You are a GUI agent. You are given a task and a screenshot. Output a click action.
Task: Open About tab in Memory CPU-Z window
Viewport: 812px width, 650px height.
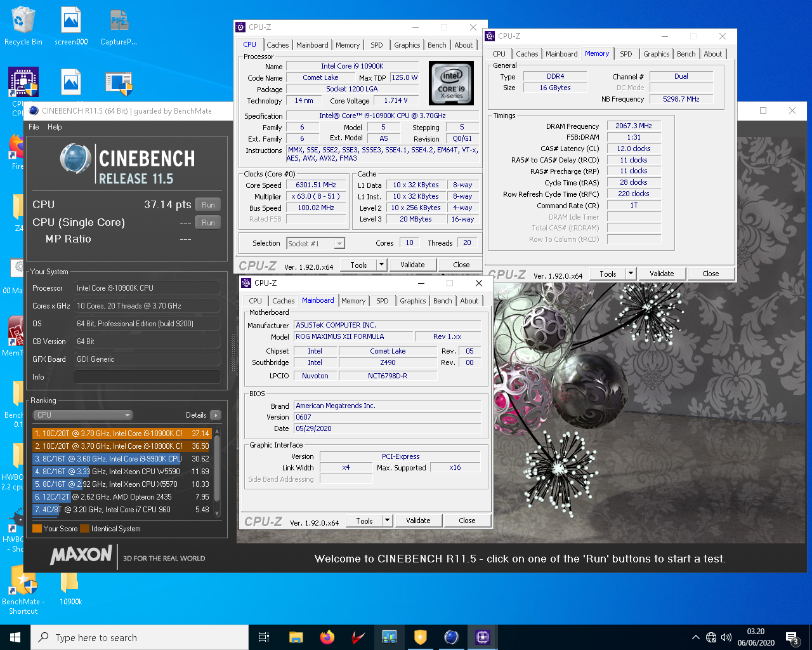click(712, 54)
